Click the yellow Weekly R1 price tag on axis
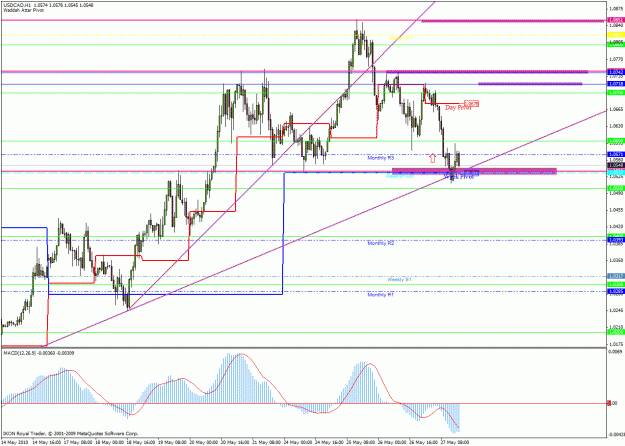 [x=615, y=35]
